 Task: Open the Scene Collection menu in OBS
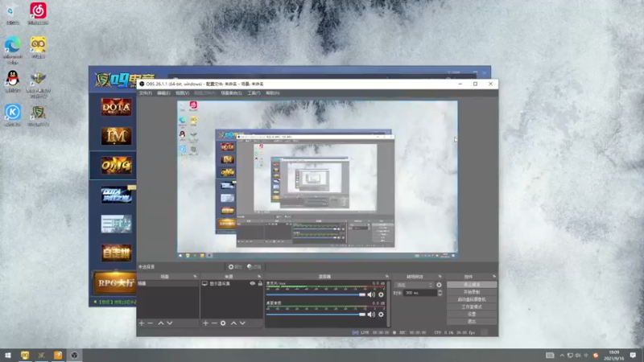tap(231, 93)
